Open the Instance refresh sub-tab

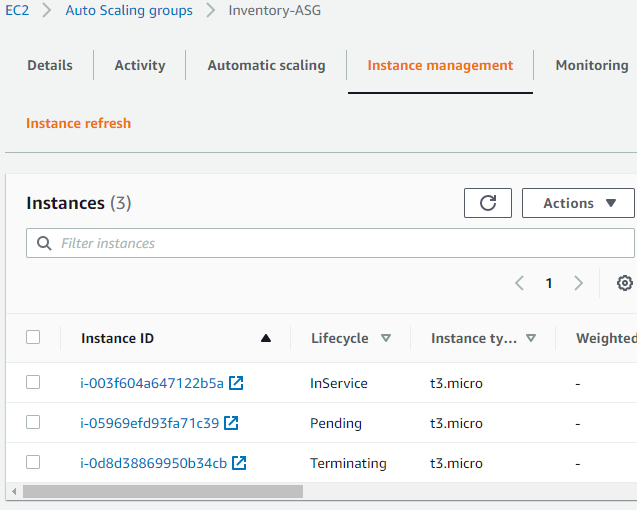[x=78, y=123]
